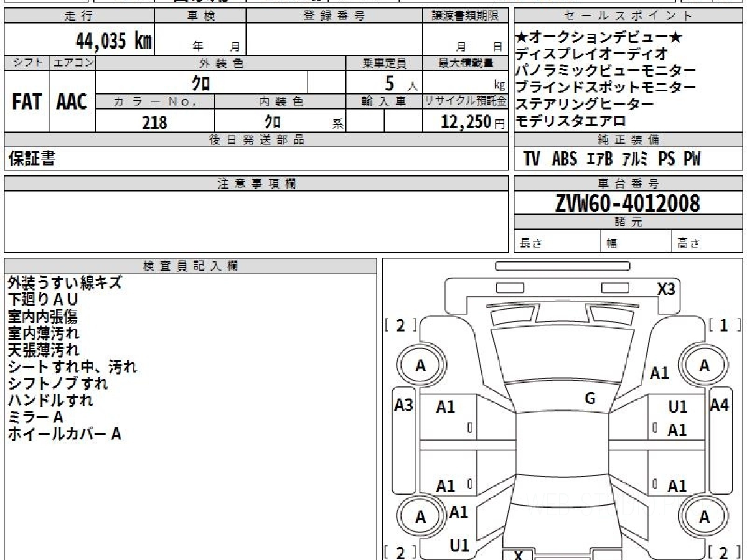Image resolution: width=747 pixels, height=560 pixels.
Task: Click the 登録番号 header cell
Action: pyautogui.click(x=334, y=16)
